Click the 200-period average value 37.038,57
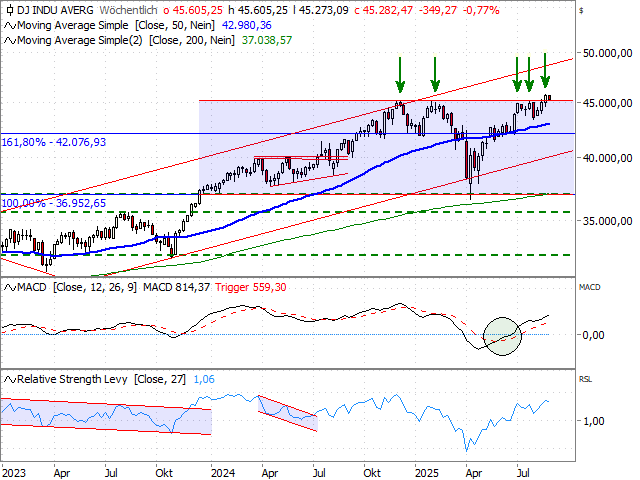 (267, 40)
